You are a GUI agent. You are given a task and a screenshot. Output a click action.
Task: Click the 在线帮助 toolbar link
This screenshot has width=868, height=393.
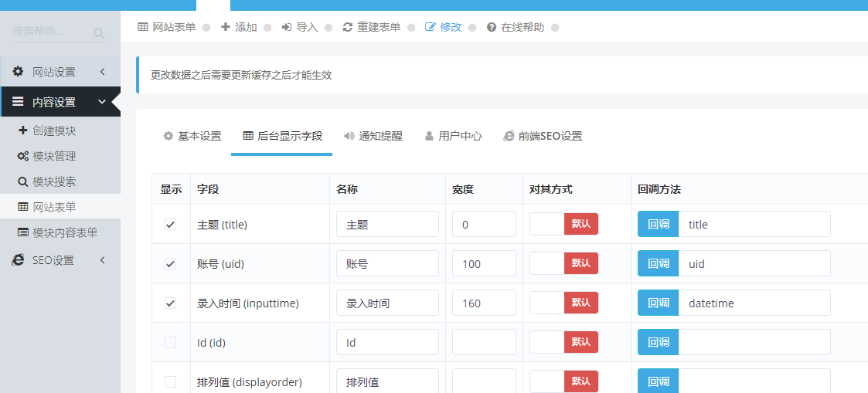pyautogui.click(x=516, y=27)
